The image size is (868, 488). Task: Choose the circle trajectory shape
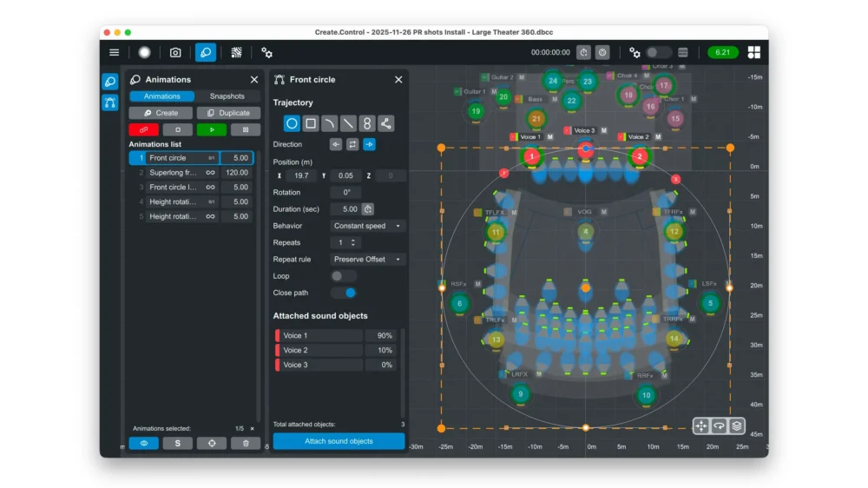[x=292, y=123]
